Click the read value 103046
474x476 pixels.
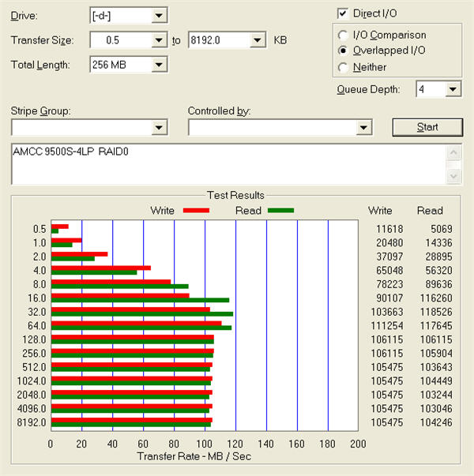tap(436, 409)
